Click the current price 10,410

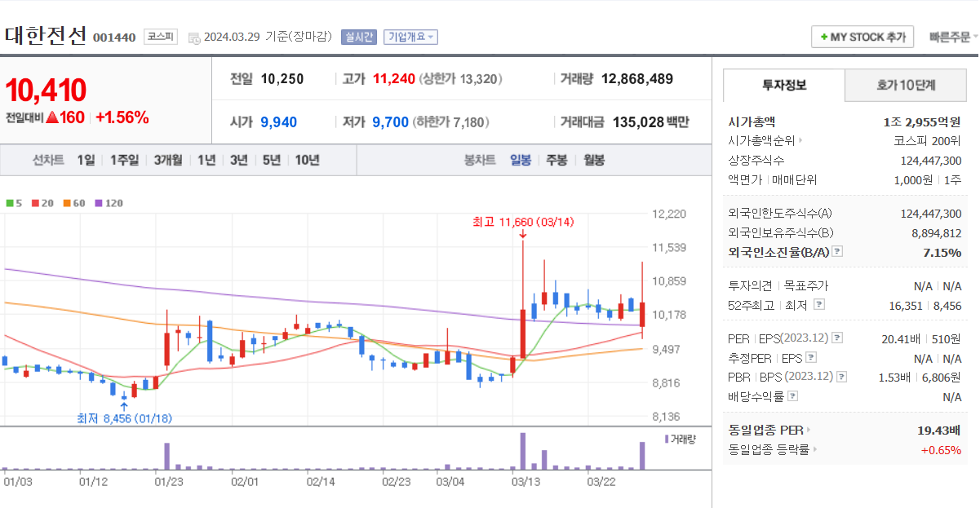coord(46,91)
